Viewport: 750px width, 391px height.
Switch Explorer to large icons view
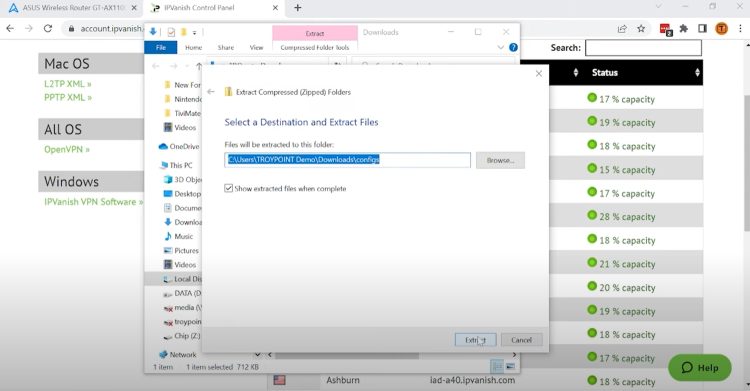(510, 367)
